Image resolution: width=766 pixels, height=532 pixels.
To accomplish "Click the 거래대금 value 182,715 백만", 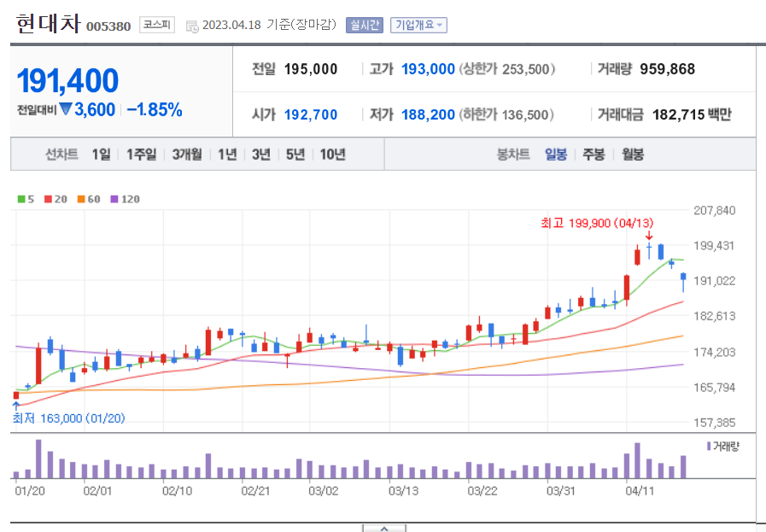I will tap(692, 114).
